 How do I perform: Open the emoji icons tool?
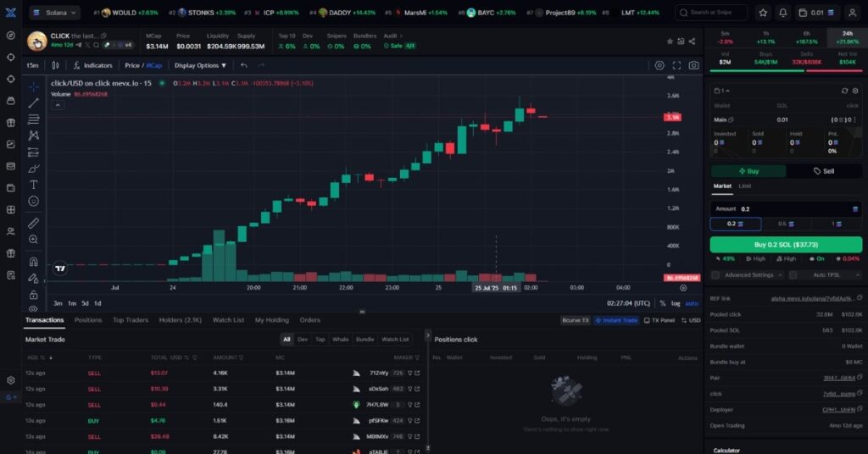(34, 202)
